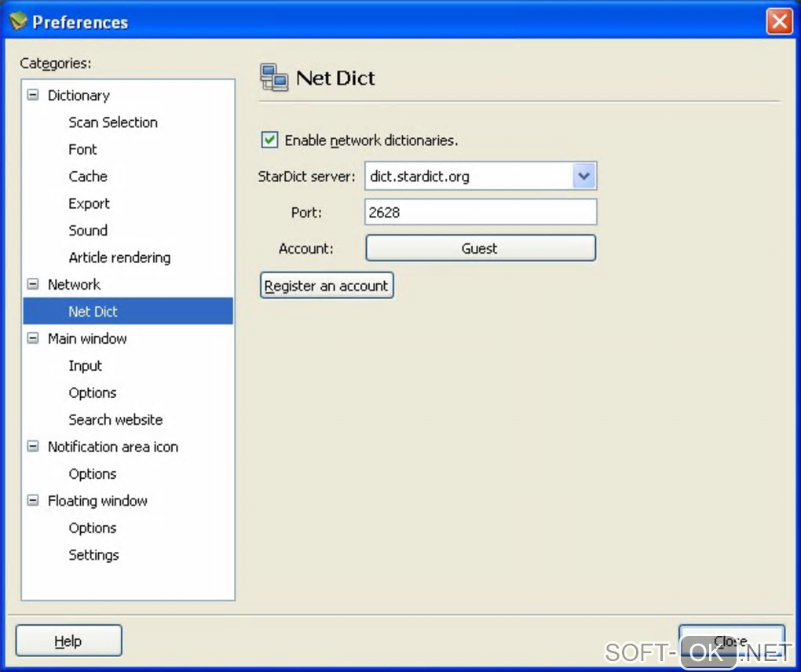Open the Font preferences page

pyautogui.click(x=82, y=150)
